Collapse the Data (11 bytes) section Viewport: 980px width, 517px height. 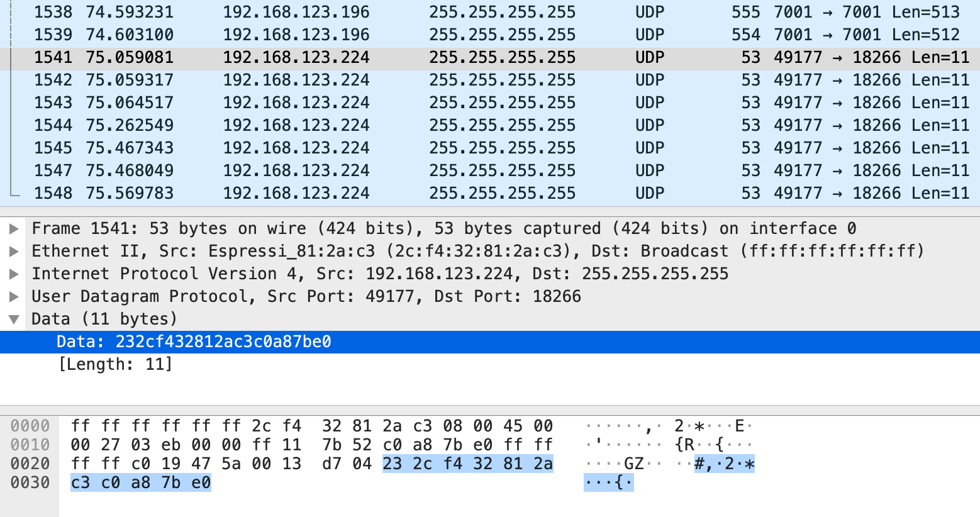[x=14, y=320]
